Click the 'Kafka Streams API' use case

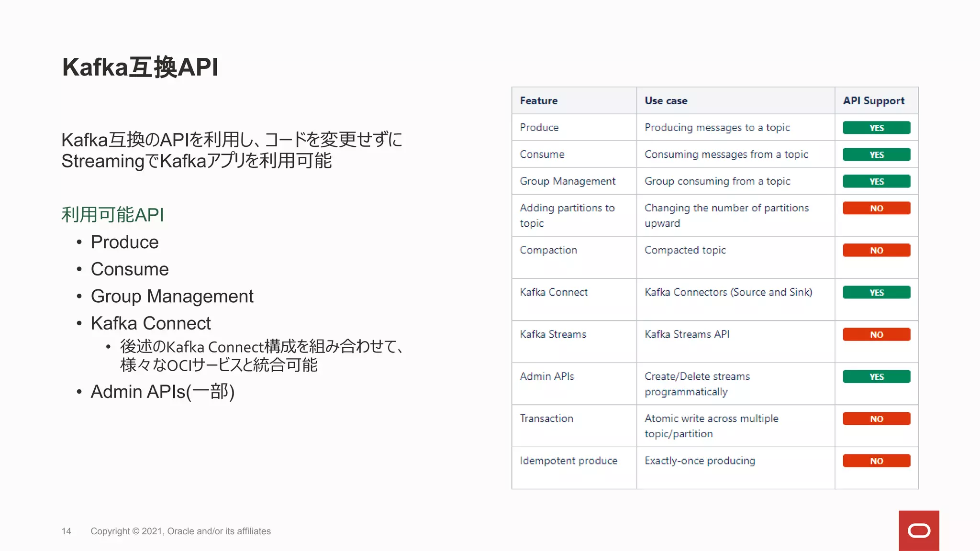[687, 334]
